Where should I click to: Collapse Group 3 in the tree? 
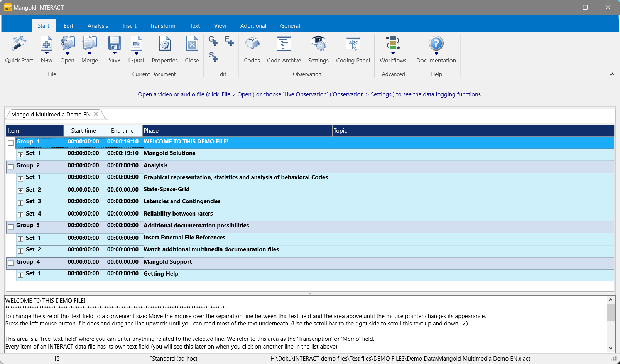click(x=11, y=227)
